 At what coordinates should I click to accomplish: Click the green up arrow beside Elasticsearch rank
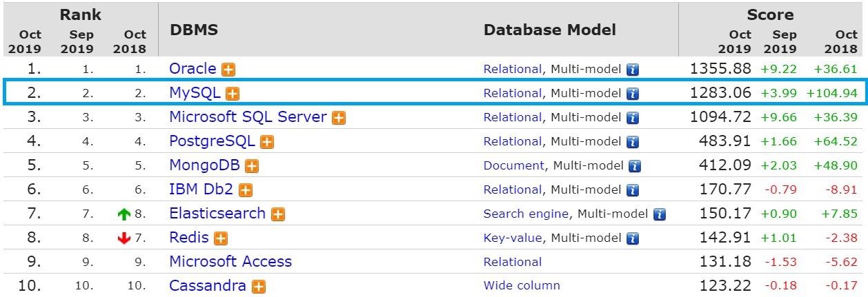pyautogui.click(x=124, y=214)
